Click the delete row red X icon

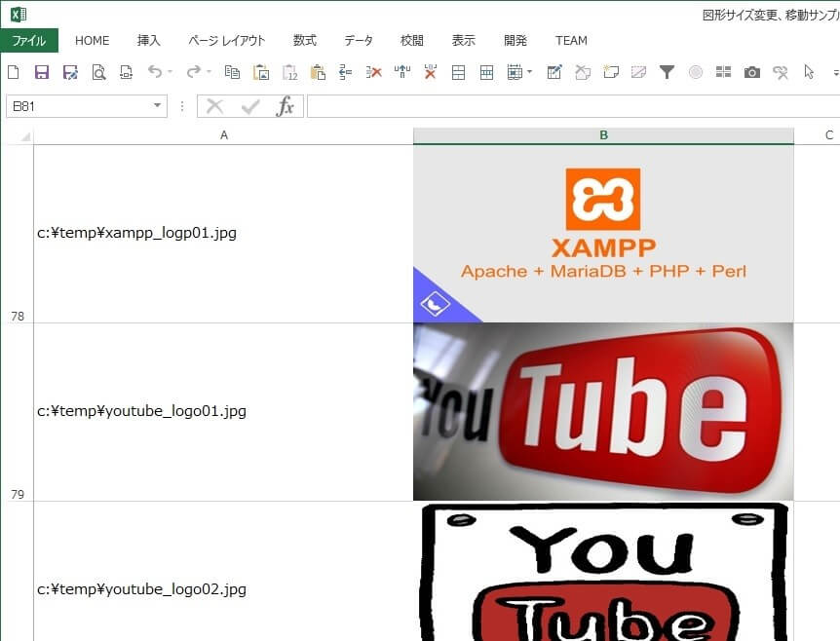[373, 72]
